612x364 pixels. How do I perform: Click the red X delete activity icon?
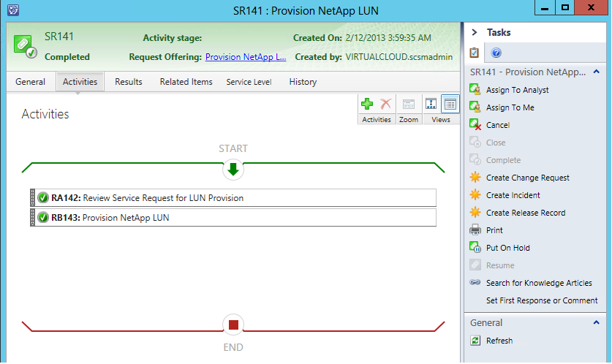point(385,104)
